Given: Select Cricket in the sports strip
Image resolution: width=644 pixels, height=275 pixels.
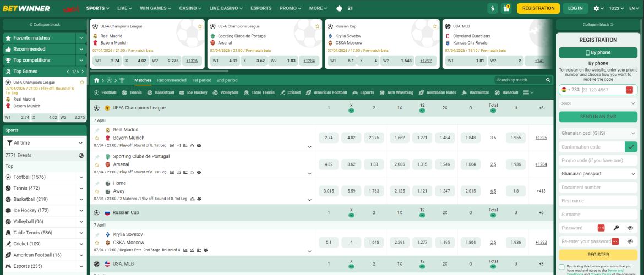Looking at the screenshot, I should (290, 93).
